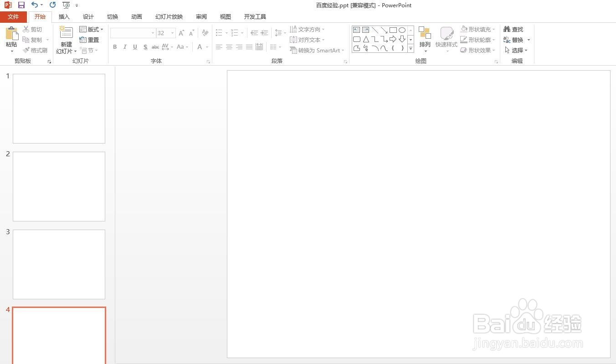Switch to the 切换 ribbon tab
The width and height of the screenshot is (616, 364).
tap(113, 17)
